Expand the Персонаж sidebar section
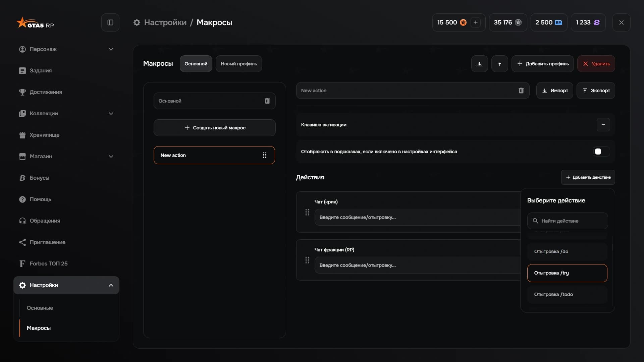 [x=111, y=49]
